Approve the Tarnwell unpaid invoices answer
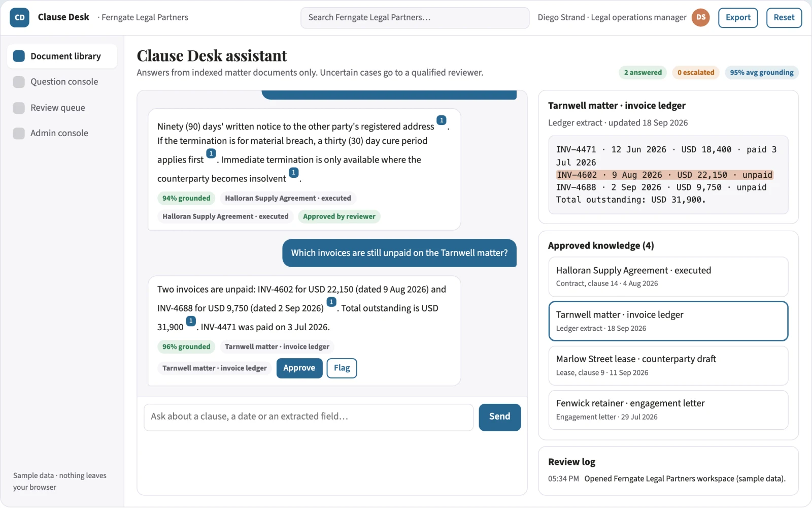The image size is (812, 508). [x=299, y=368]
